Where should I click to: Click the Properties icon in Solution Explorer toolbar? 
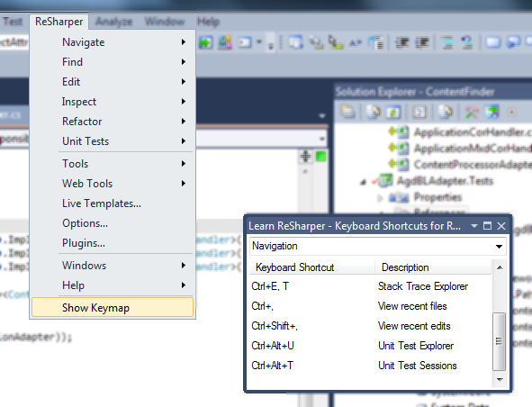coord(348,112)
